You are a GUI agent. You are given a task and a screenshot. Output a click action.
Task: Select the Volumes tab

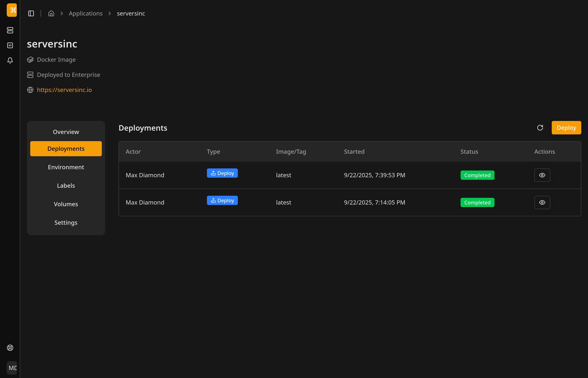pyautogui.click(x=66, y=204)
